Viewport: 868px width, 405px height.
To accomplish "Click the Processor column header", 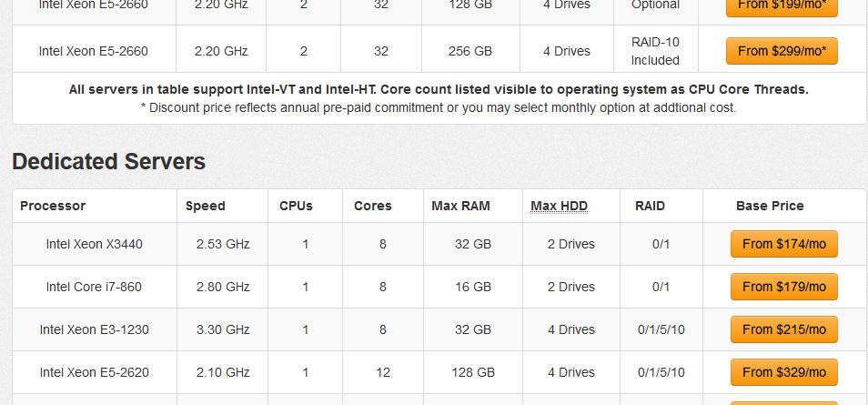I will pos(53,206).
